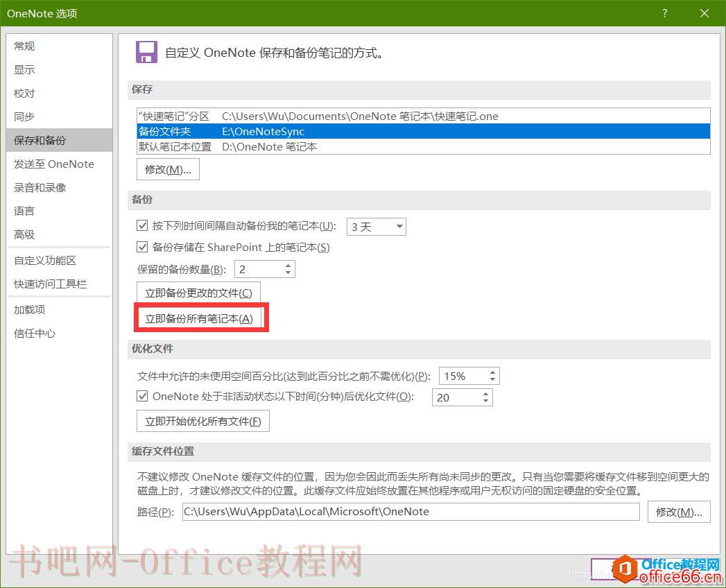Open the 3 天 backup interval dropdown
The image size is (726, 588).
pos(376,227)
